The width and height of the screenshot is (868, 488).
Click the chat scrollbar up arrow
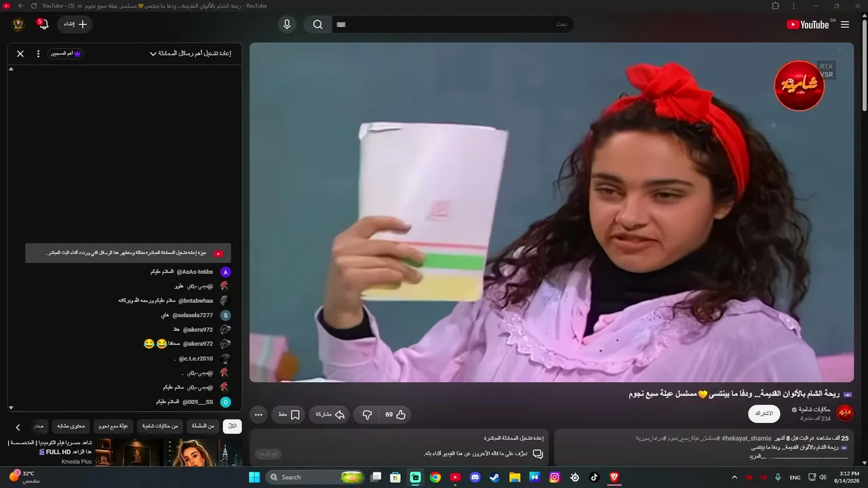click(x=11, y=69)
